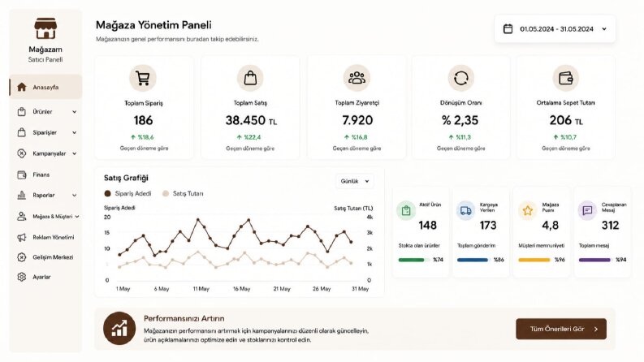644x362 pixels.
Task: Expand the Siparişler menu chevron
Action: (x=75, y=132)
